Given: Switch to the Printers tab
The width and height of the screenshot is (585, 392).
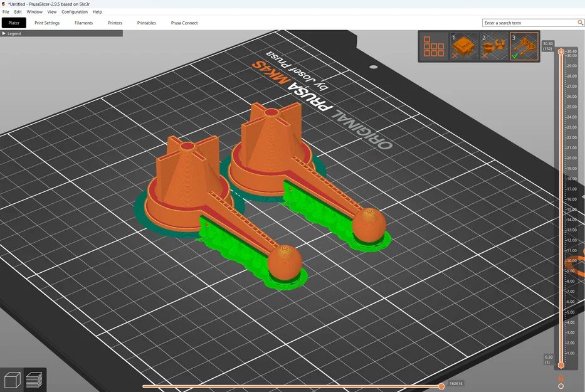Looking at the screenshot, I should point(115,23).
